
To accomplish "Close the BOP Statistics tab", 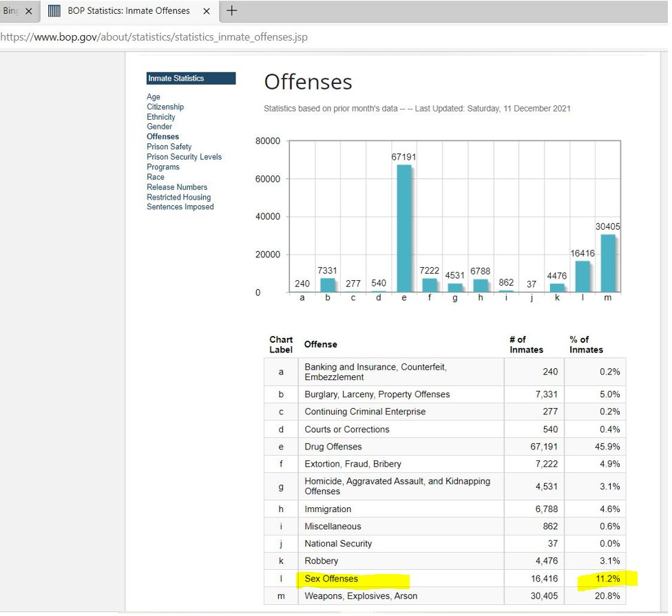I will pyautogui.click(x=207, y=11).
